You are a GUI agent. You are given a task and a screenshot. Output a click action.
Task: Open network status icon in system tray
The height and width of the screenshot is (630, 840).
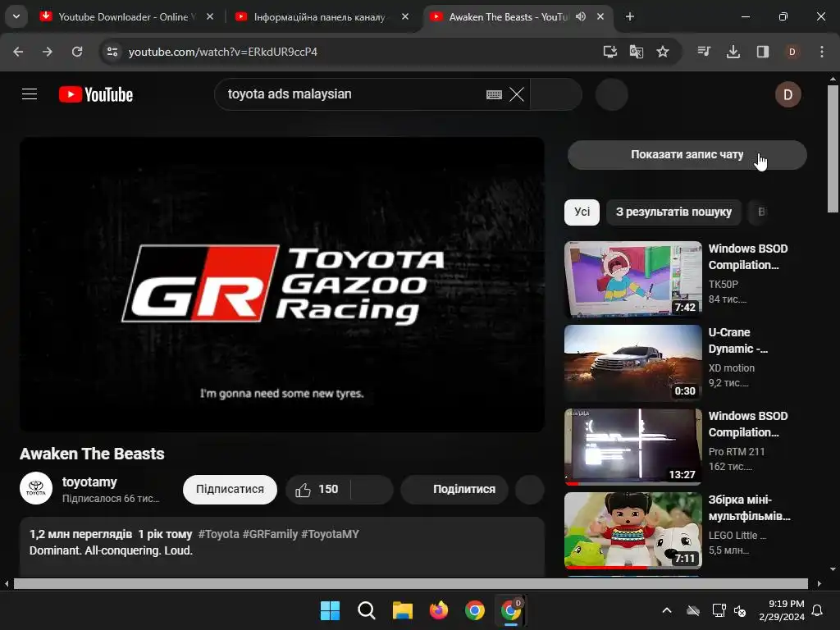[719, 610]
